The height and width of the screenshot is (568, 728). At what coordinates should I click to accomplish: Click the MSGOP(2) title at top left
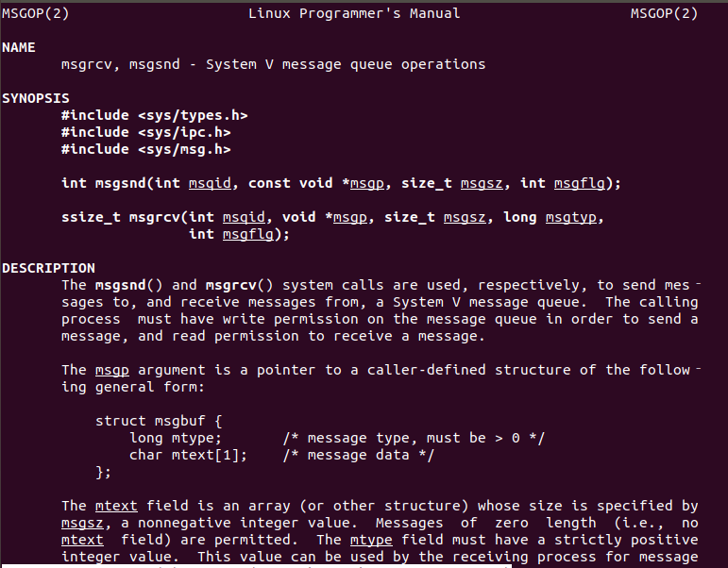35,13
